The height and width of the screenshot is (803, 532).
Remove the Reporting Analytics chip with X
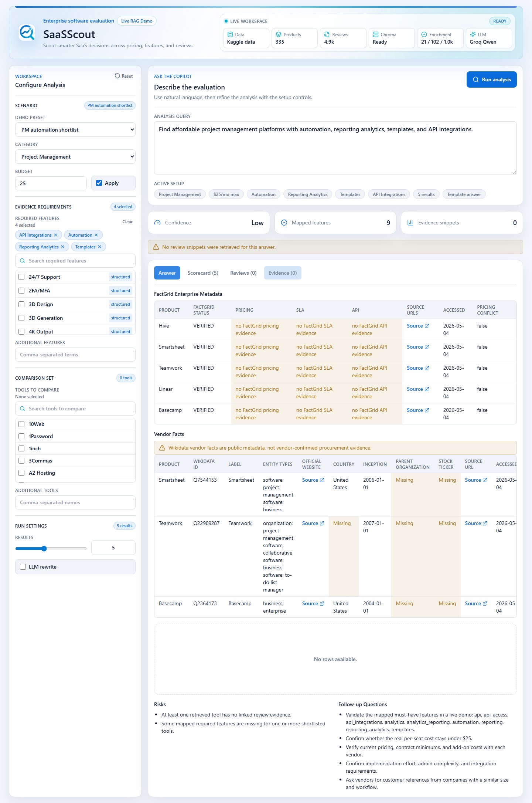point(62,247)
